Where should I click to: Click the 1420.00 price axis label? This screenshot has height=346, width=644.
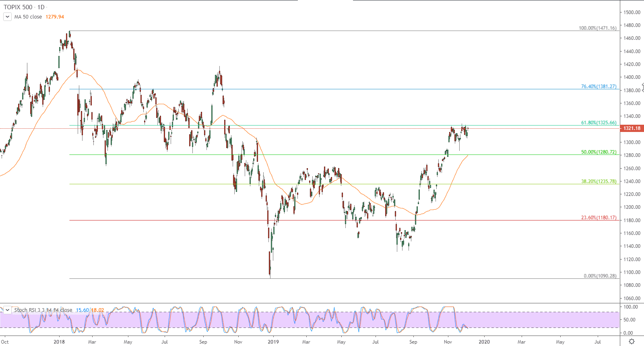click(632, 64)
